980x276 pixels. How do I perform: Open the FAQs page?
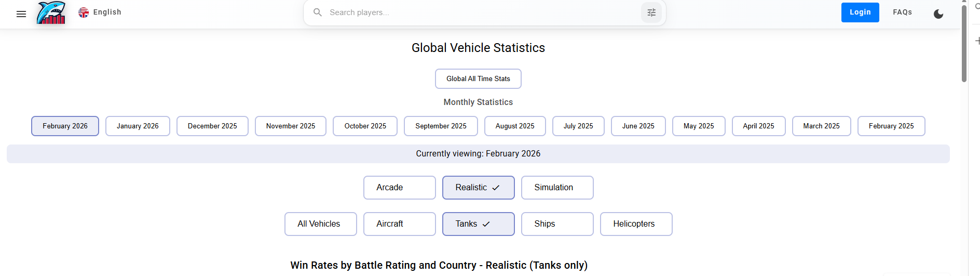point(902,12)
